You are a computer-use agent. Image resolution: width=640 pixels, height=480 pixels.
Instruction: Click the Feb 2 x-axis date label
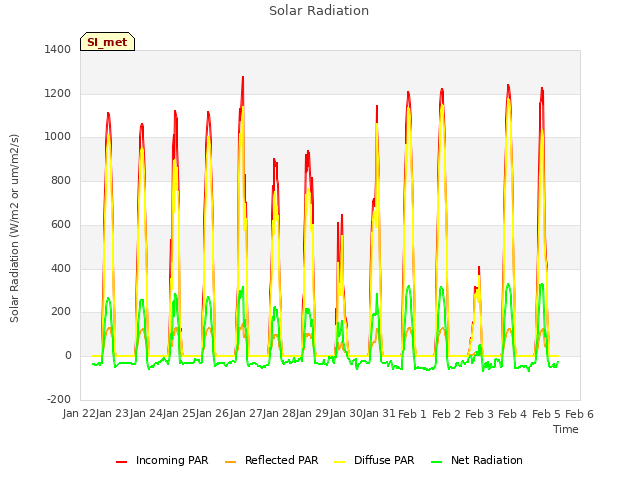click(x=446, y=414)
